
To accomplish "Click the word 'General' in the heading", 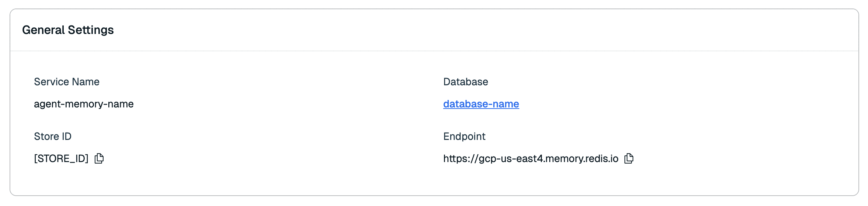I will (43, 30).
